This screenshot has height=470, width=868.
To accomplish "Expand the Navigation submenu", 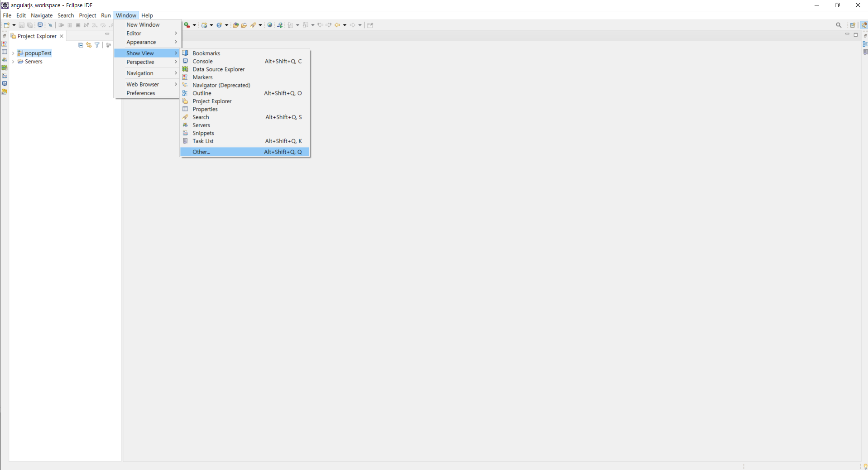I will (x=148, y=73).
